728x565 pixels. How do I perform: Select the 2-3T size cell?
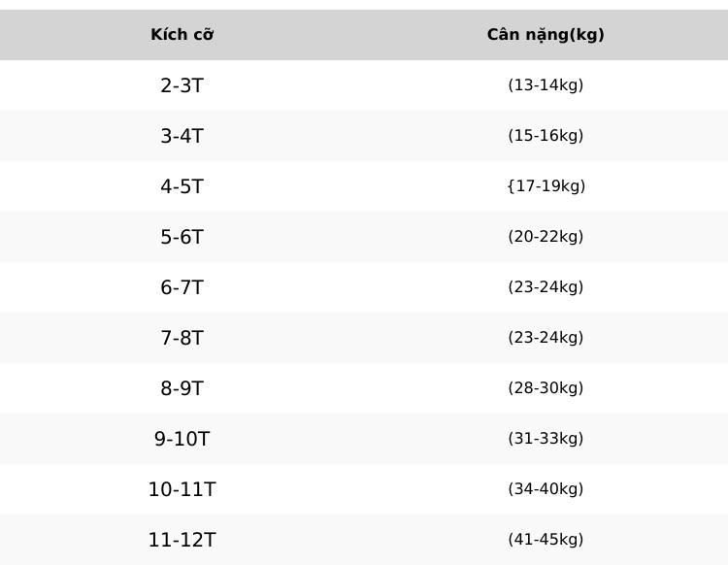pyautogui.click(x=182, y=85)
